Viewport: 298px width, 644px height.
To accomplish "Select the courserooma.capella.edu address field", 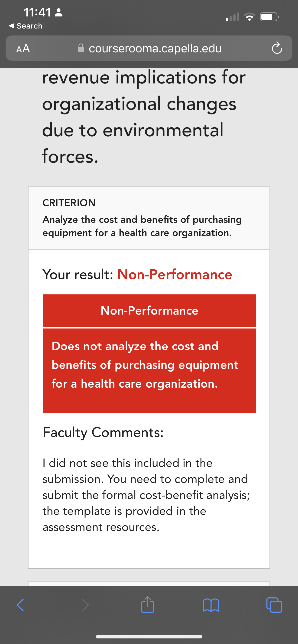I will 149,48.
